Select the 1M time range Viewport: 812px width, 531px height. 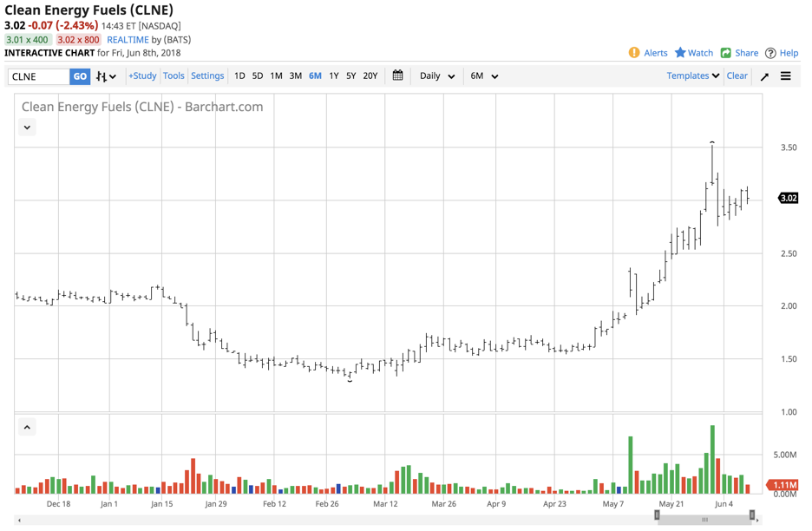point(276,75)
